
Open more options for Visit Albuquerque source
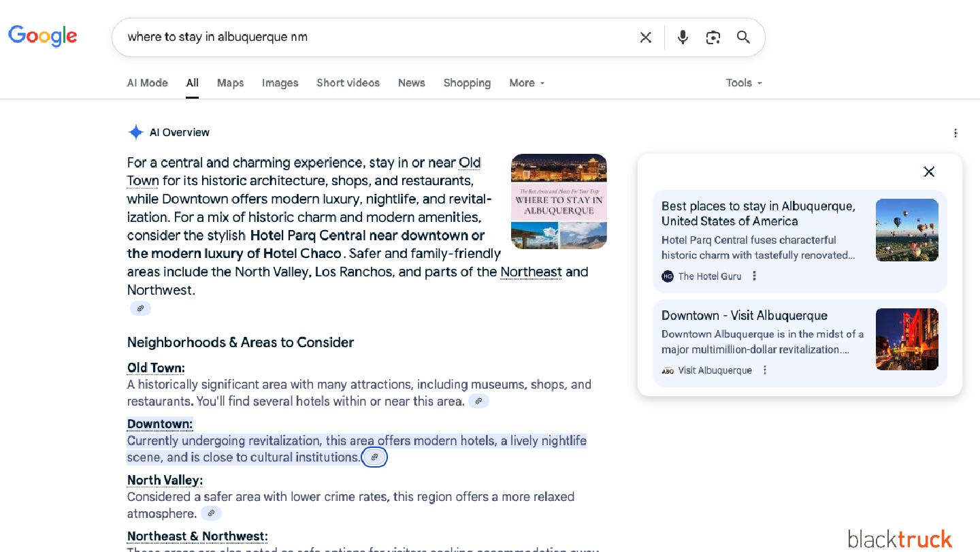coord(765,370)
